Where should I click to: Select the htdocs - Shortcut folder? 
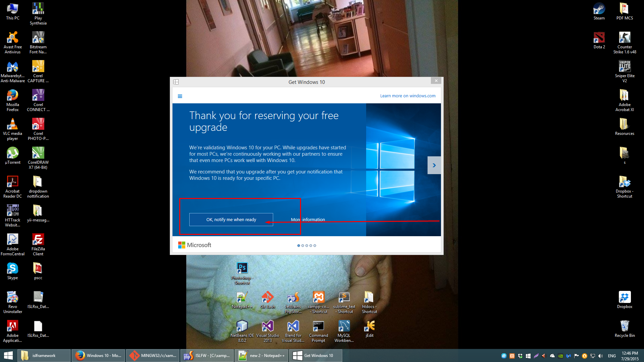(x=369, y=302)
